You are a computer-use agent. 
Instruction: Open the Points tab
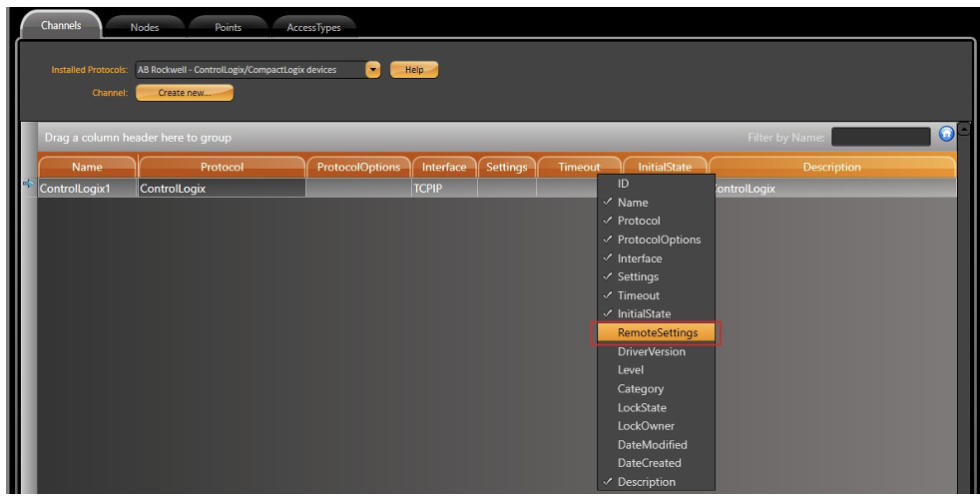point(229,27)
